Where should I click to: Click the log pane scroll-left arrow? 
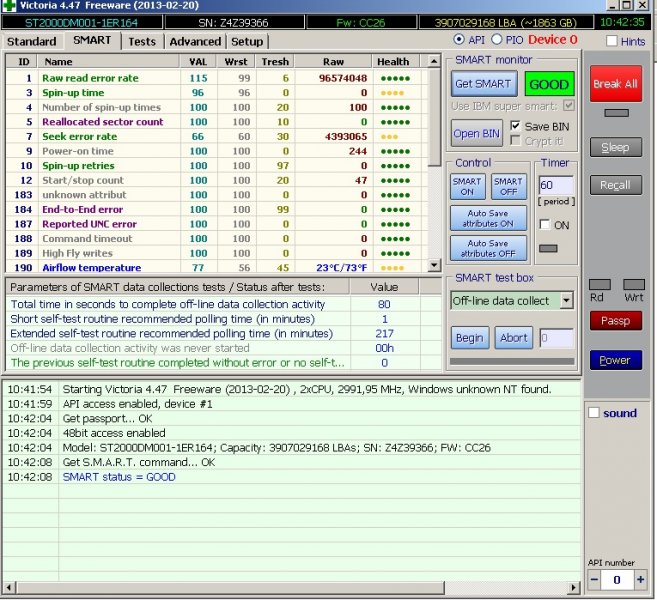[9, 587]
